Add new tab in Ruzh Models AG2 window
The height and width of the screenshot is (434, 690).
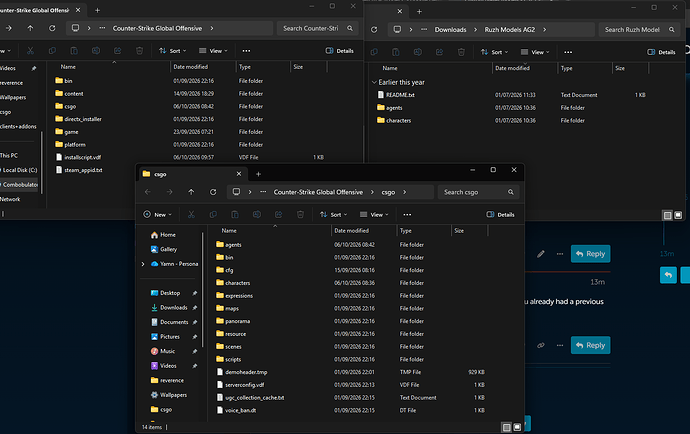tap(419, 11)
